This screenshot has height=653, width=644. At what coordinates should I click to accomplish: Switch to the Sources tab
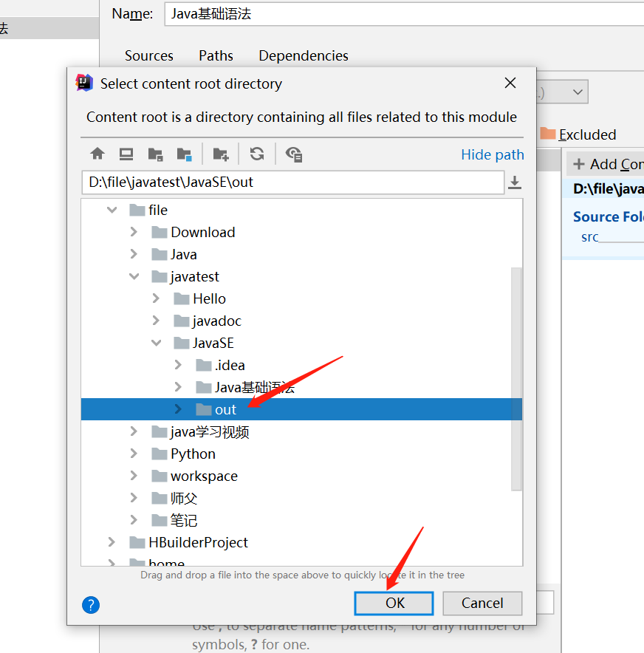point(149,56)
